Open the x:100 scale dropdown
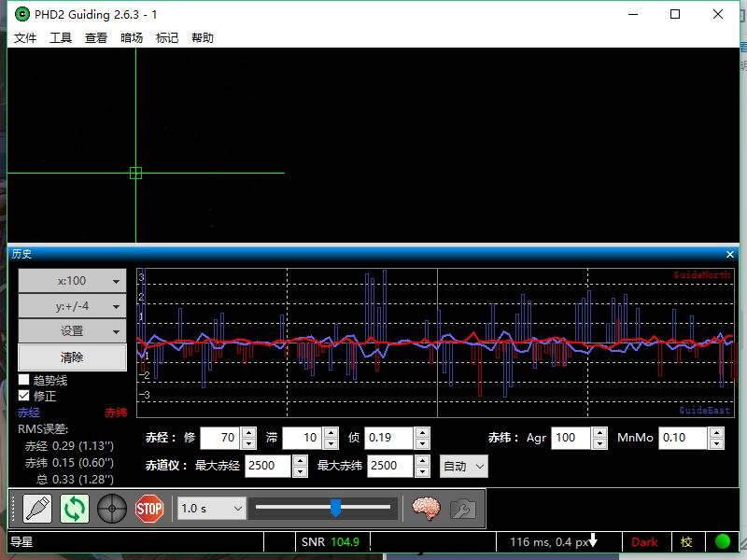This screenshot has width=747, height=560. tap(73, 281)
